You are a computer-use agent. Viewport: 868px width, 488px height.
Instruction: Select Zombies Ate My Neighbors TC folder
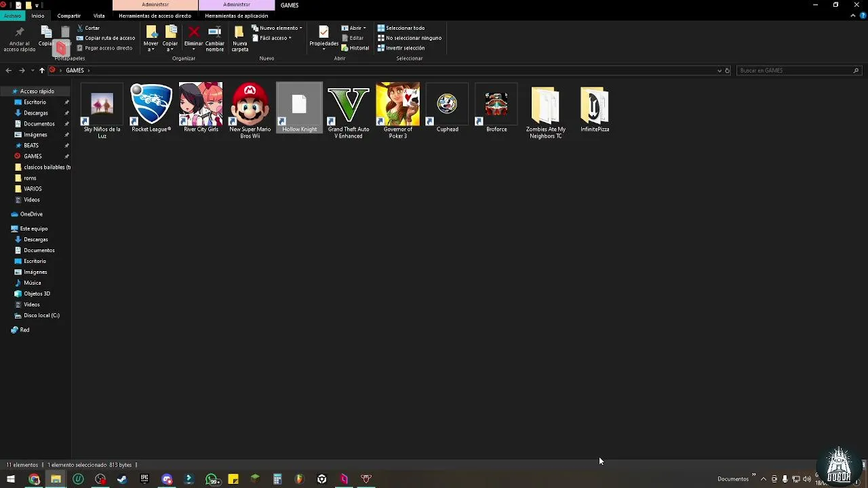(546, 110)
